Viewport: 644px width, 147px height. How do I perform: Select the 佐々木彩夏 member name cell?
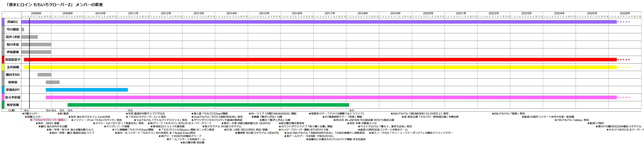[x=13, y=97]
